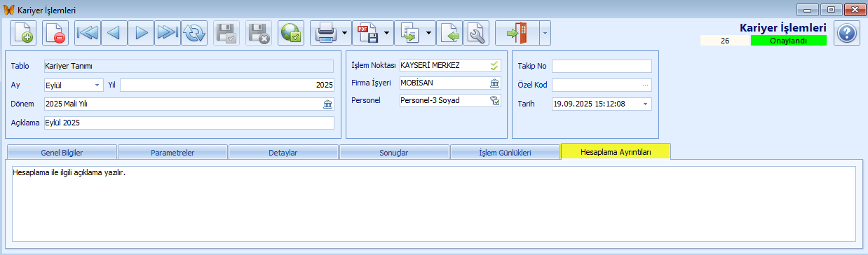The image size is (868, 255).
Task: Click the Firma İşyeri lookup bank icon
Action: click(494, 83)
